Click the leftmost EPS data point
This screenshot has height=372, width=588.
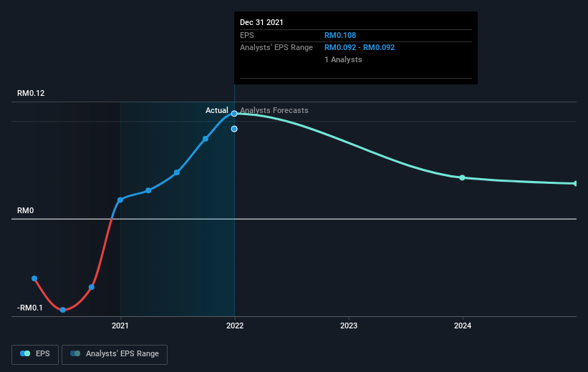click(34, 278)
